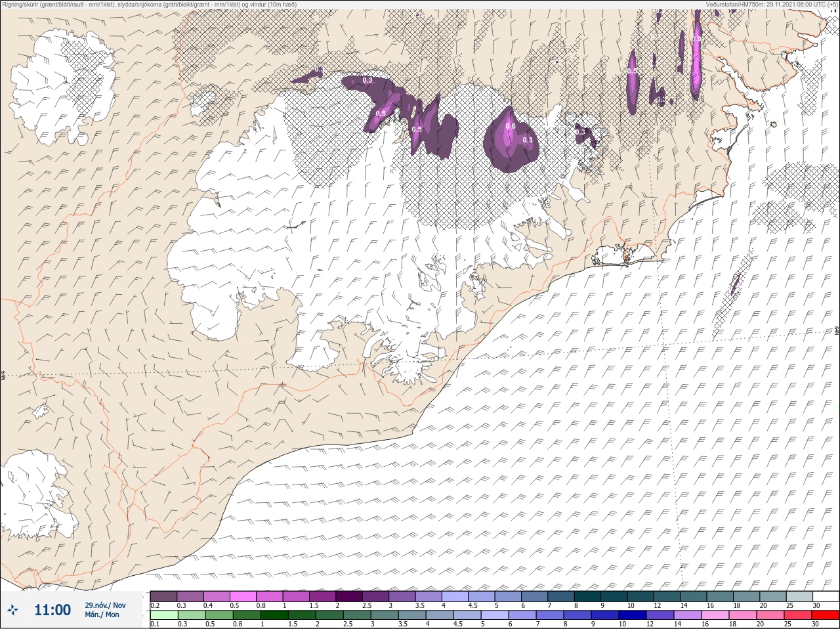Pick the upper legend white swatch at 30

826,596
